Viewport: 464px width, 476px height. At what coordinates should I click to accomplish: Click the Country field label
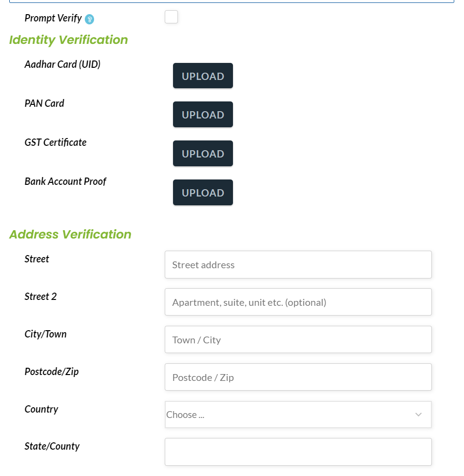41,409
